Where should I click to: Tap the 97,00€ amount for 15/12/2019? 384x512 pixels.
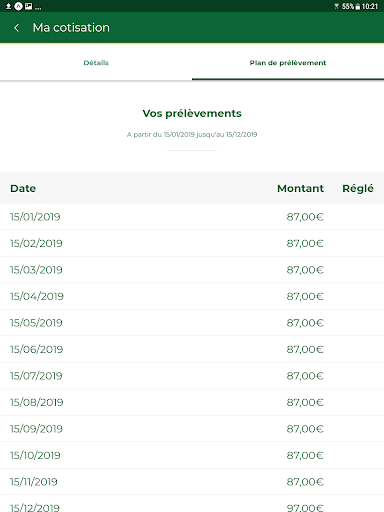tap(305, 508)
